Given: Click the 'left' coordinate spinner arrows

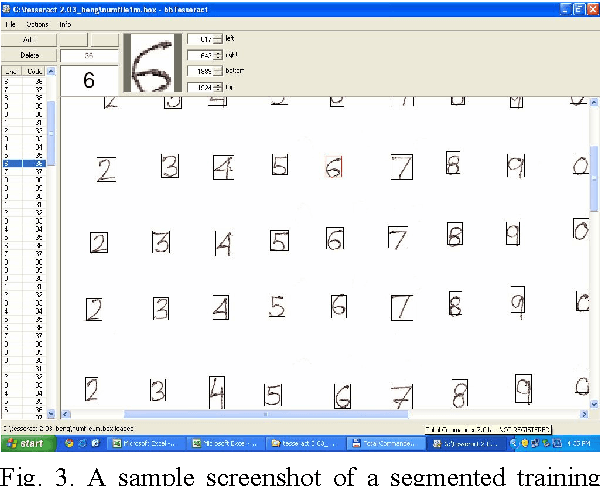Looking at the screenshot, I should [x=218, y=39].
